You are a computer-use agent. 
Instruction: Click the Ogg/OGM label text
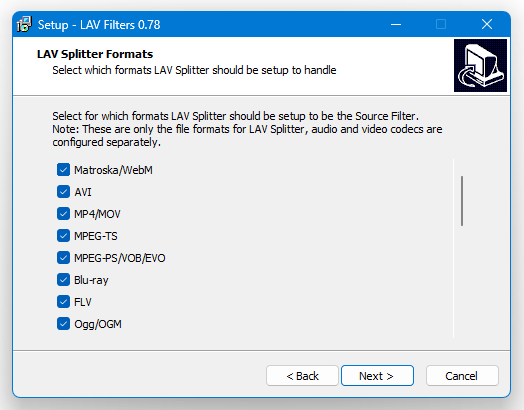click(x=98, y=324)
